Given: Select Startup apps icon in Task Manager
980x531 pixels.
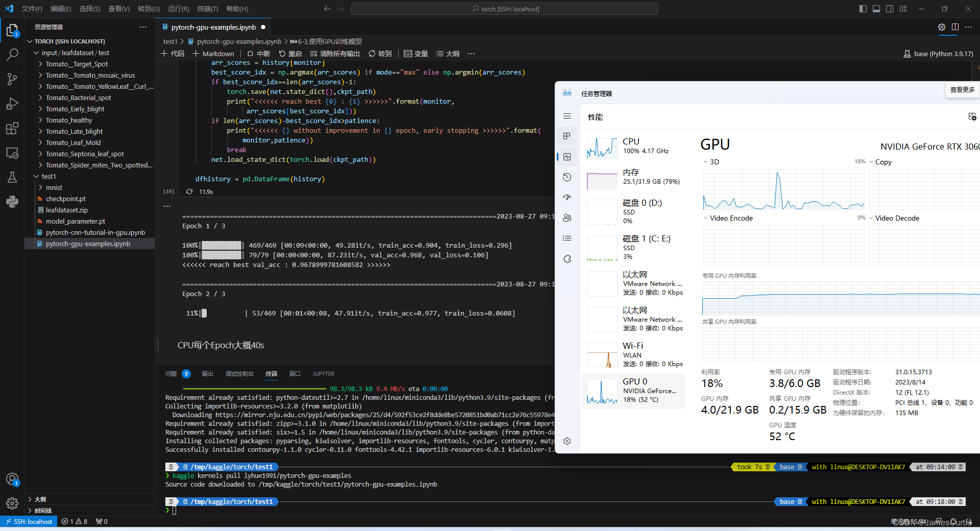Looking at the screenshot, I should 567,198.
